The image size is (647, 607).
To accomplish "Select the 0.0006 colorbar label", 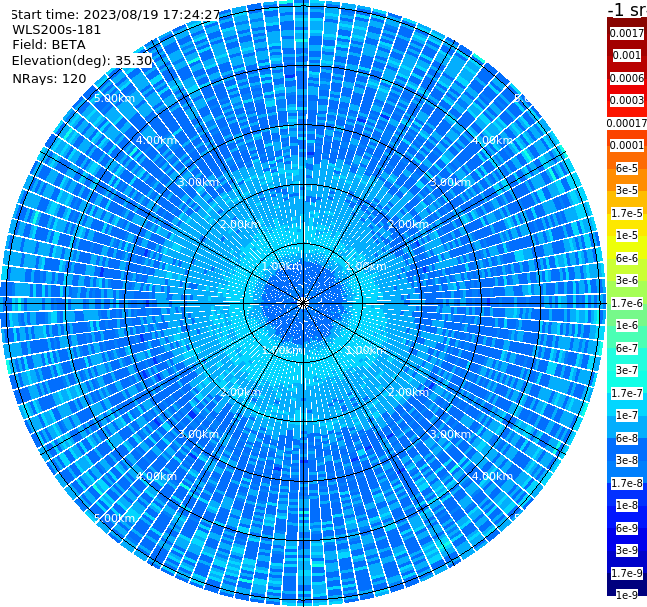I will pos(627,78).
